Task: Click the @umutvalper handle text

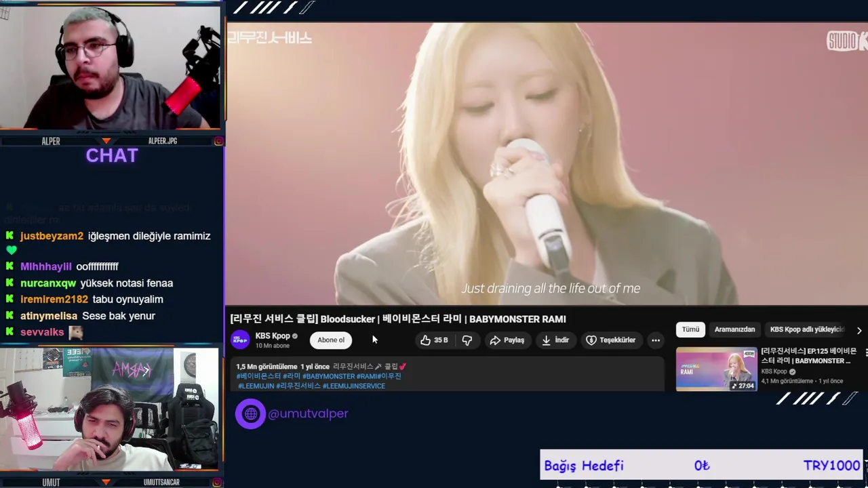Action: 308,413
